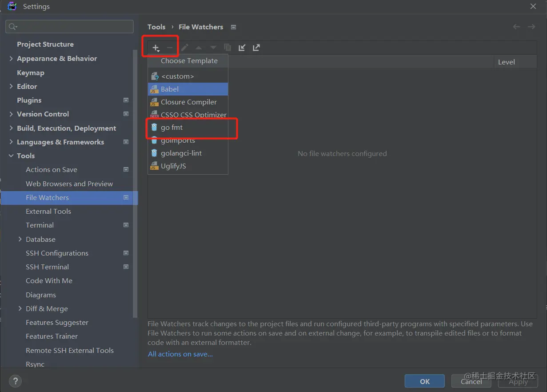
Task: Expand the Editor section
Action: (x=11, y=87)
